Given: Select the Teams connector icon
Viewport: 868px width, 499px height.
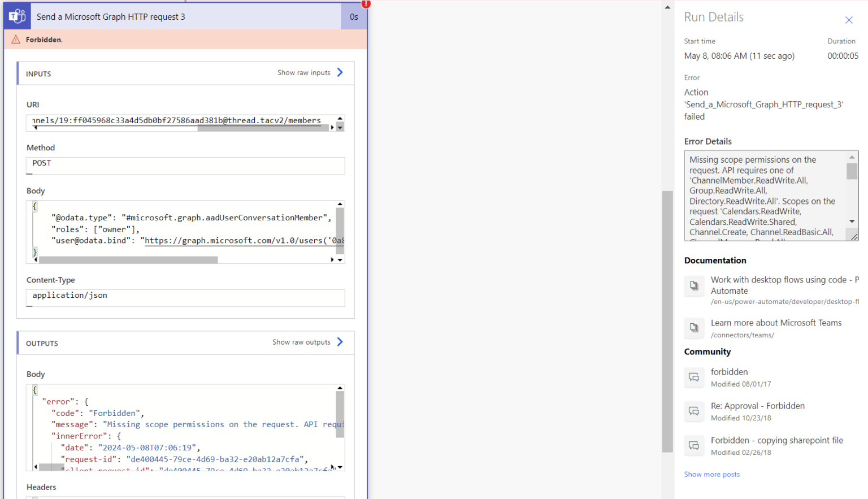Looking at the screenshot, I should (x=16, y=16).
